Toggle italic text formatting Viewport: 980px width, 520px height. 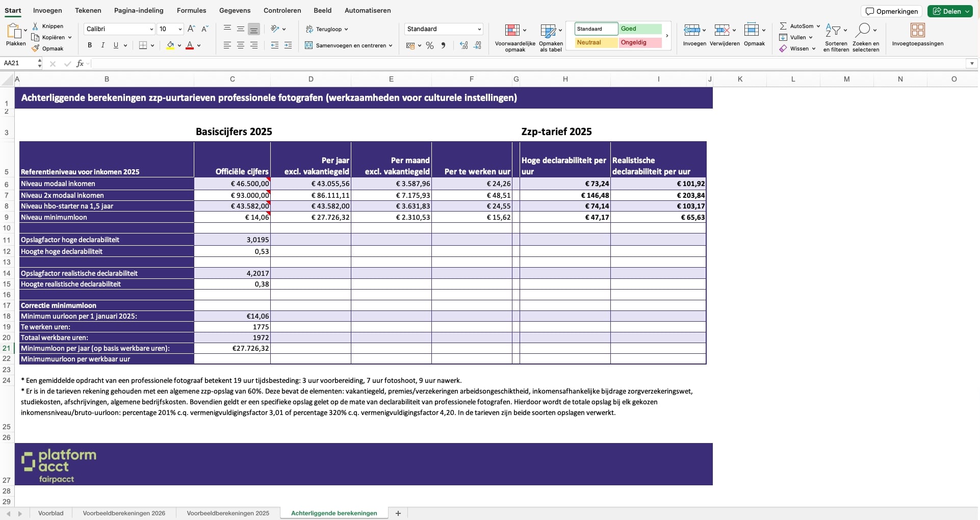pos(103,45)
